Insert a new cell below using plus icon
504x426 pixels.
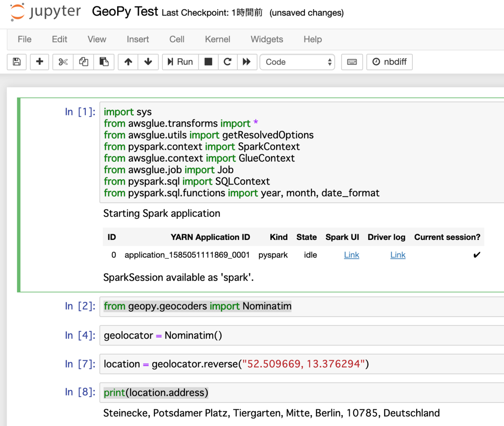[39, 62]
